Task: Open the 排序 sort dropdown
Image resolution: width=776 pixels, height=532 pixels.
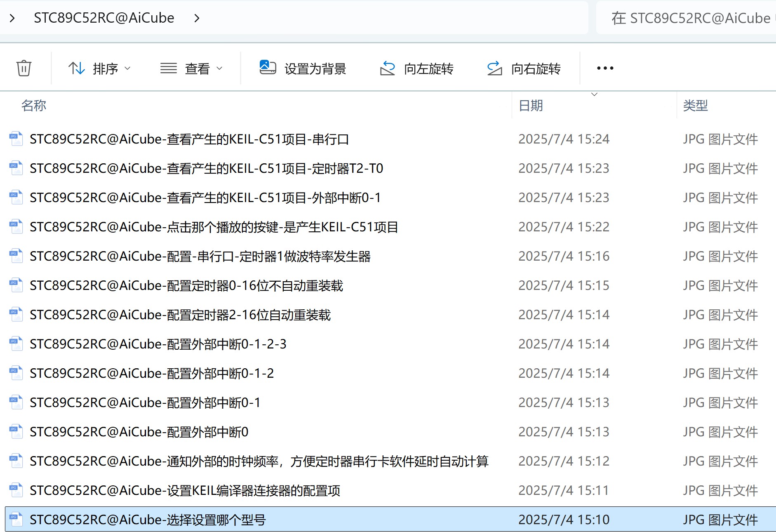Action: [x=99, y=68]
